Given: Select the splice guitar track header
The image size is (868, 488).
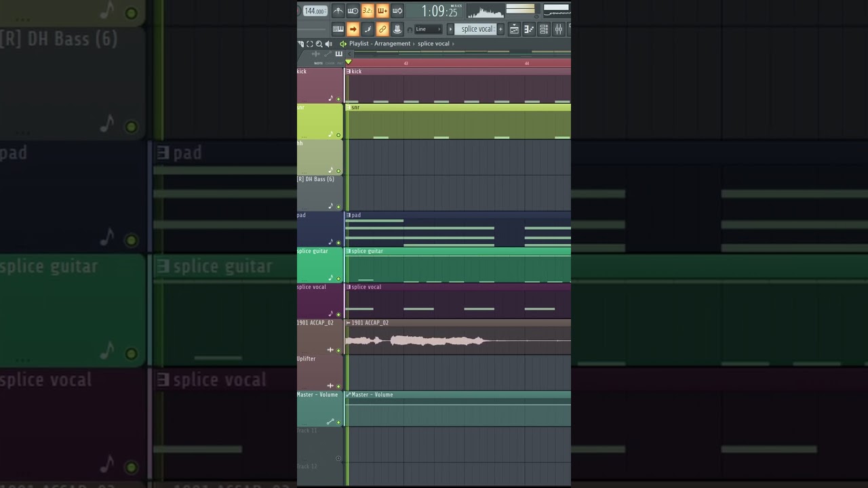Looking at the screenshot, I should (320, 265).
